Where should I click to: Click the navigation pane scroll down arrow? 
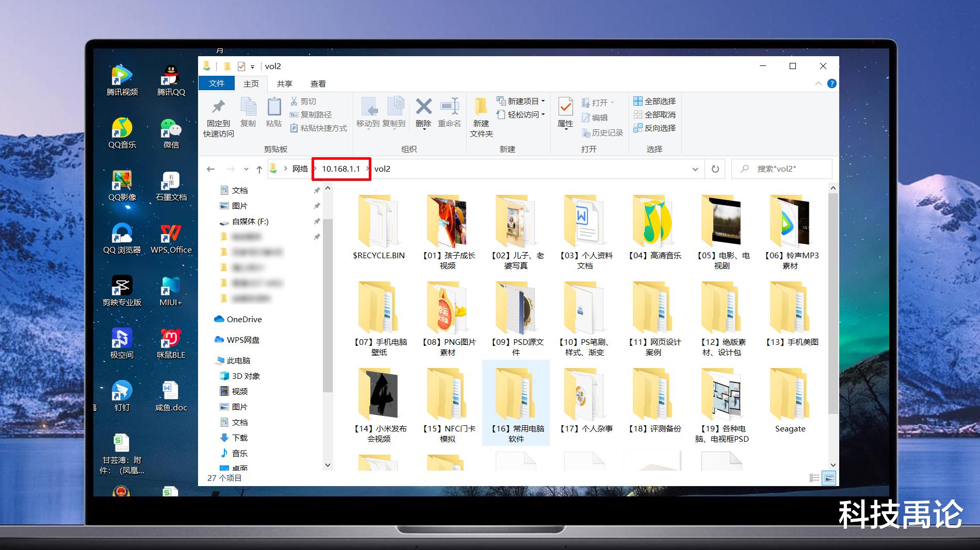tap(328, 465)
